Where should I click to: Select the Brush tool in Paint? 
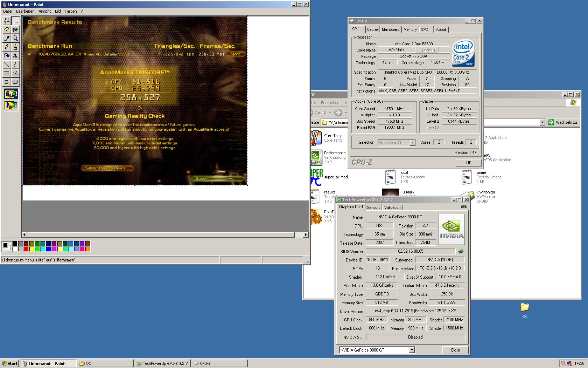[x=15, y=47]
